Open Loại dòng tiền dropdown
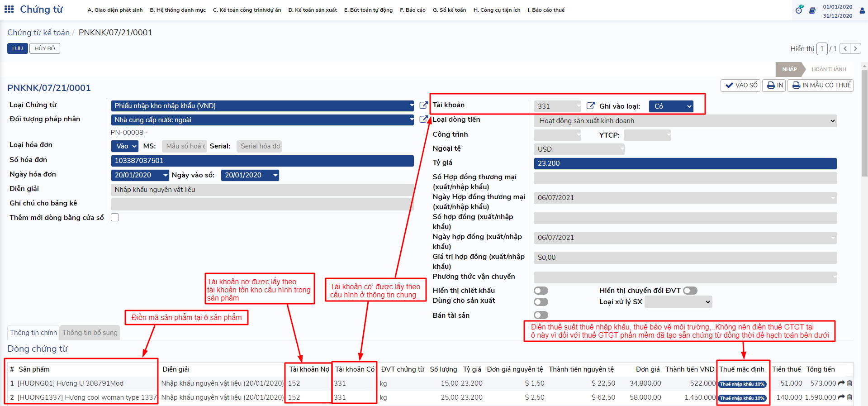 tap(685, 121)
